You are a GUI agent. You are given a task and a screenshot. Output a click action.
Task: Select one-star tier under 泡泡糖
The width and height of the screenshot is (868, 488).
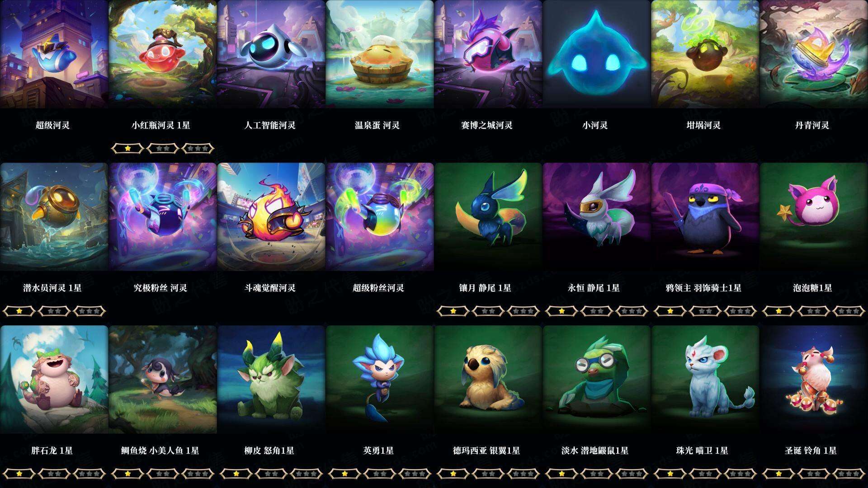(x=778, y=311)
